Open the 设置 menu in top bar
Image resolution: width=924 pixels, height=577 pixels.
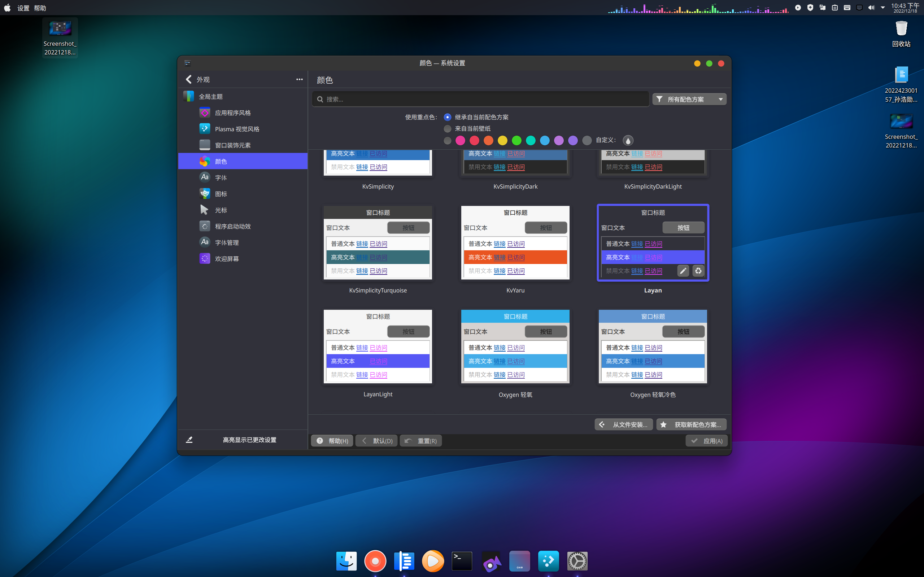[23, 8]
